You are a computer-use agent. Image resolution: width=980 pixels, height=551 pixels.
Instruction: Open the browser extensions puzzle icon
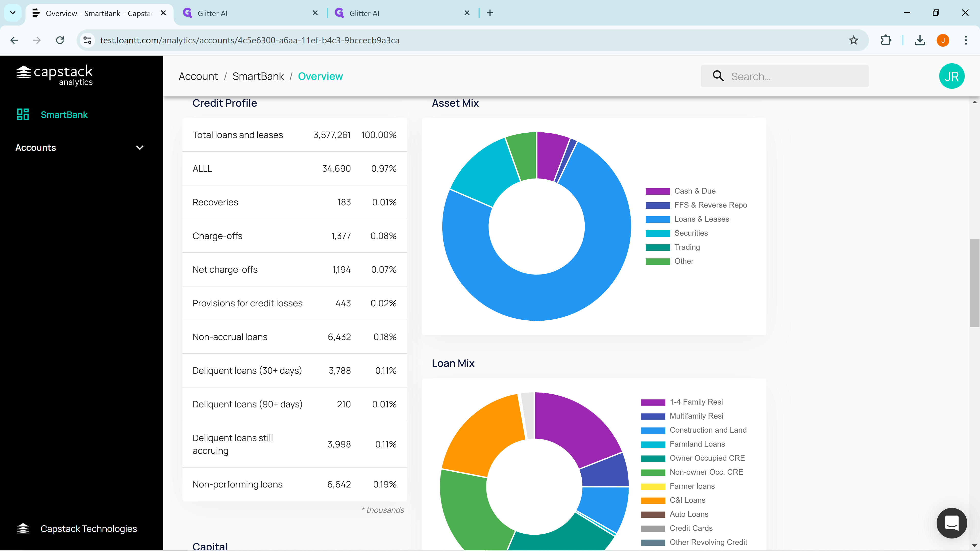point(886,40)
